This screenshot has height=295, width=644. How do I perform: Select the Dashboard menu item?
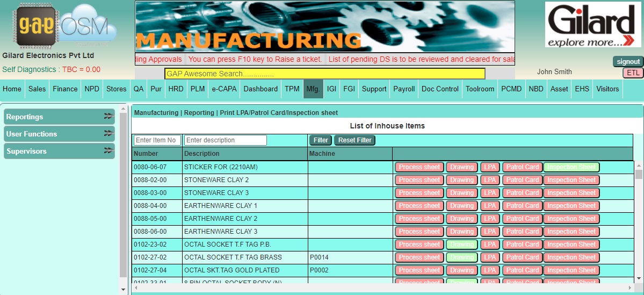(261, 89)
